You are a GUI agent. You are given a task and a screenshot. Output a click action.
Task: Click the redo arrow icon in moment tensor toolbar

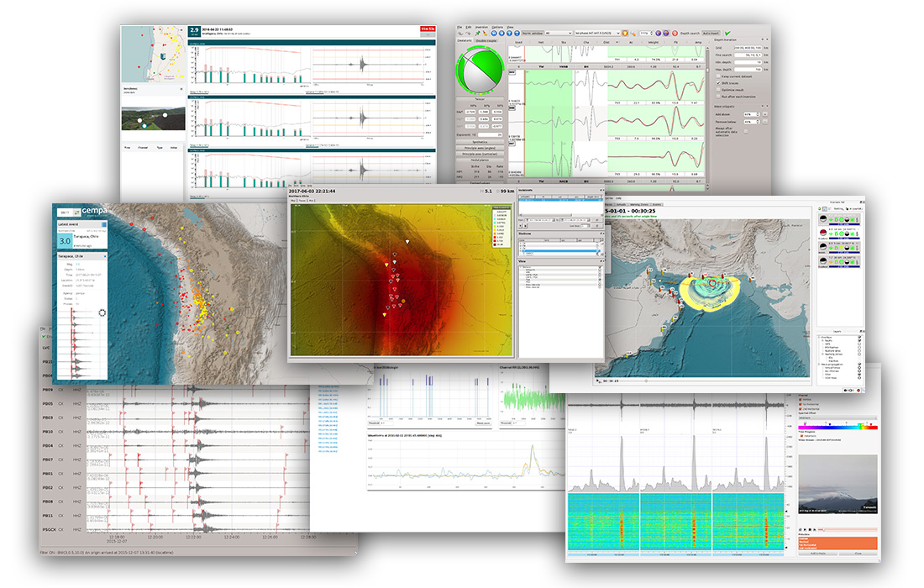[468, 33]
